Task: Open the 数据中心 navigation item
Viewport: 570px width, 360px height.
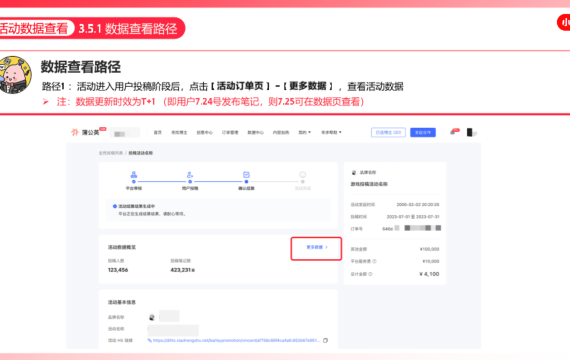Action: 255,132
